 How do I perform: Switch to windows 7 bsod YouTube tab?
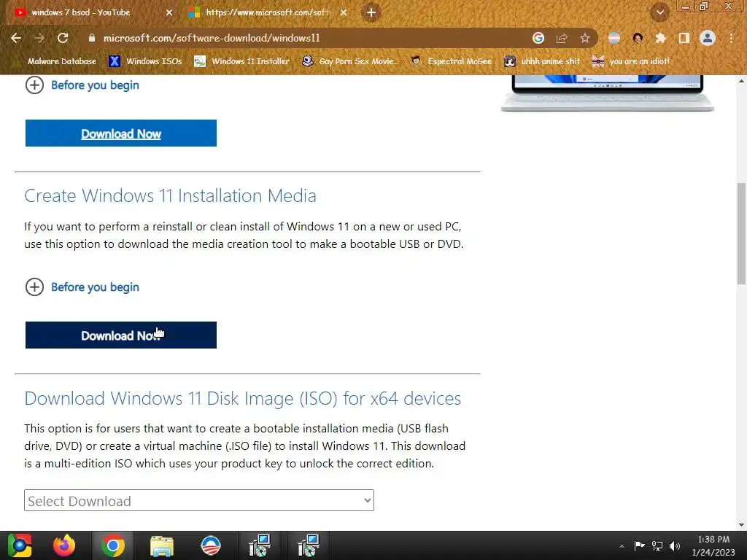(x=93, y=12)
